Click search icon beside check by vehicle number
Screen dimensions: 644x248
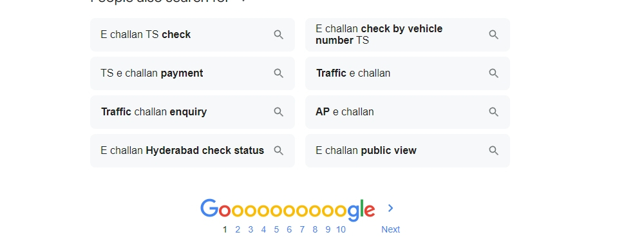tap(494, 35)
